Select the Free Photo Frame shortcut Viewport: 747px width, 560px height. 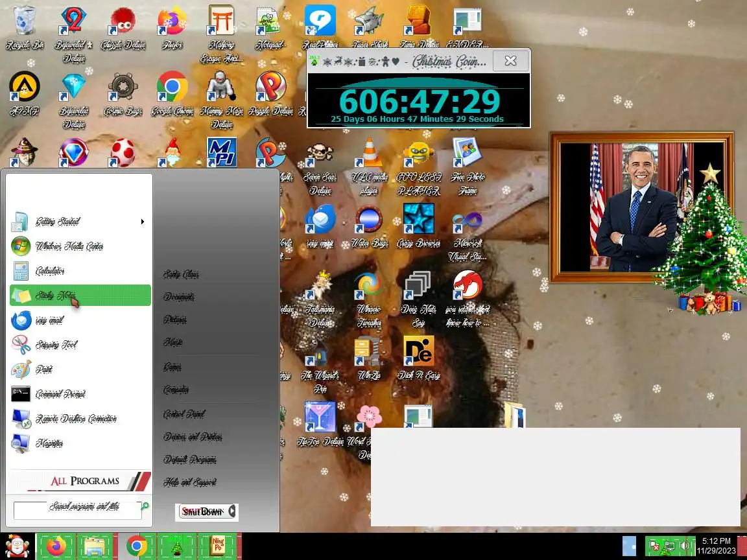point(468,167)
